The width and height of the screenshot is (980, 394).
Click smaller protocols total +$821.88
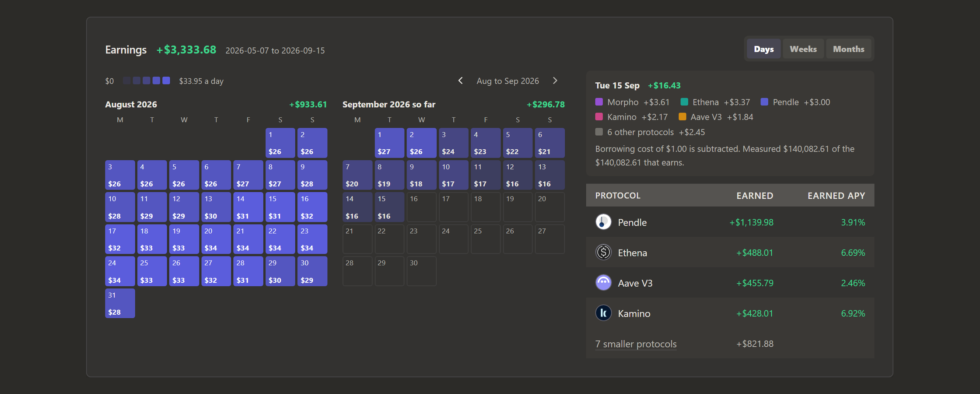(x=755, y=344)
